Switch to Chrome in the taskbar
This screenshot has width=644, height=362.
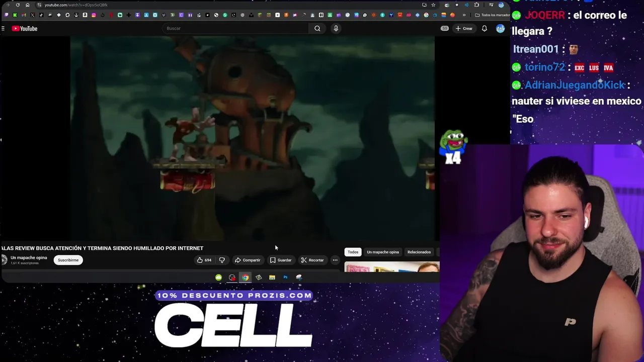(245, 277)
